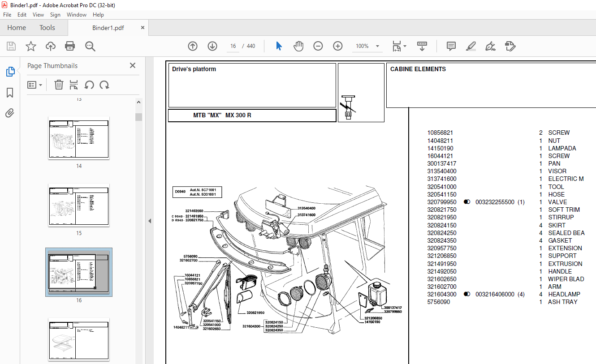Open the Sign document pen tool
The image size is (596, 364).
490,46
